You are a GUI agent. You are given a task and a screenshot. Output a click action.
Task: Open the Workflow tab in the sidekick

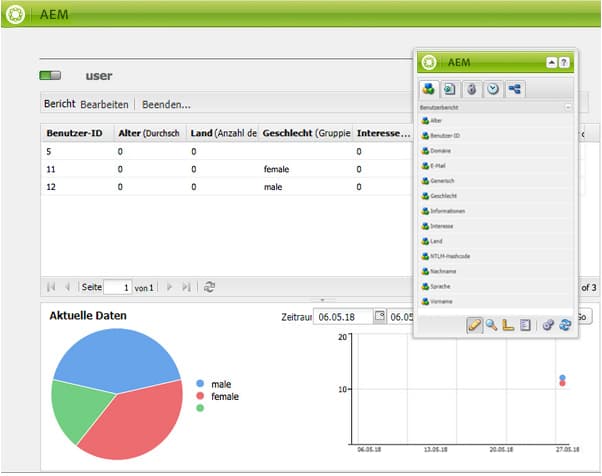pyautogui.click(x=514, y=89)
